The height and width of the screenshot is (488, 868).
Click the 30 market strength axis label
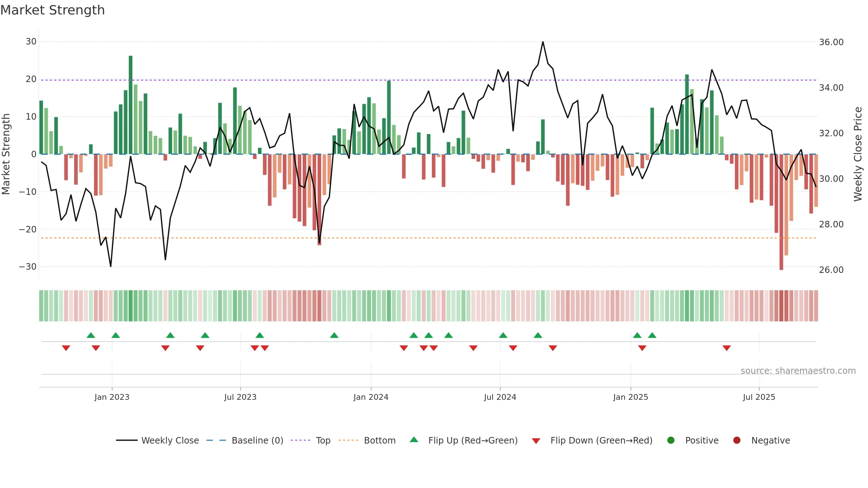(x=31, y=42)
